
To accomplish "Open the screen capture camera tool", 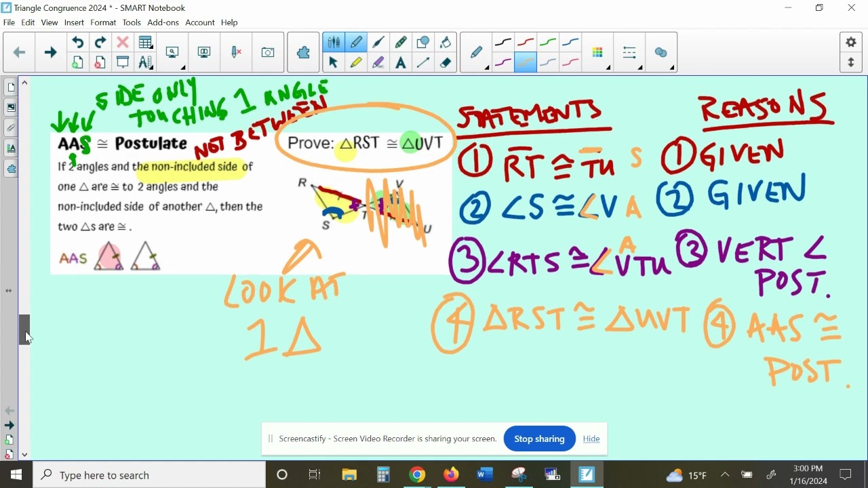I will (268, 52).
